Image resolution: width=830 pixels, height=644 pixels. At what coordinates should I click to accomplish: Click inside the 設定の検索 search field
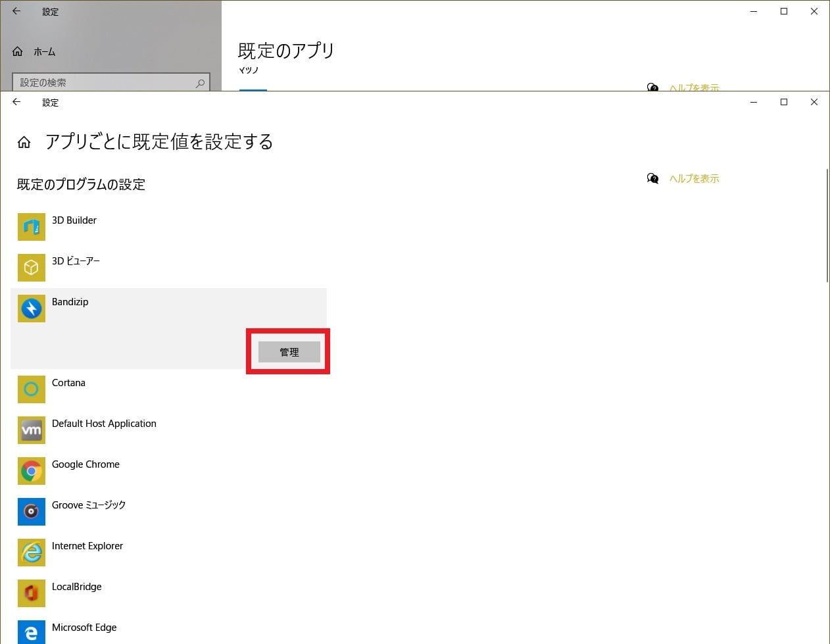(111, 82)
